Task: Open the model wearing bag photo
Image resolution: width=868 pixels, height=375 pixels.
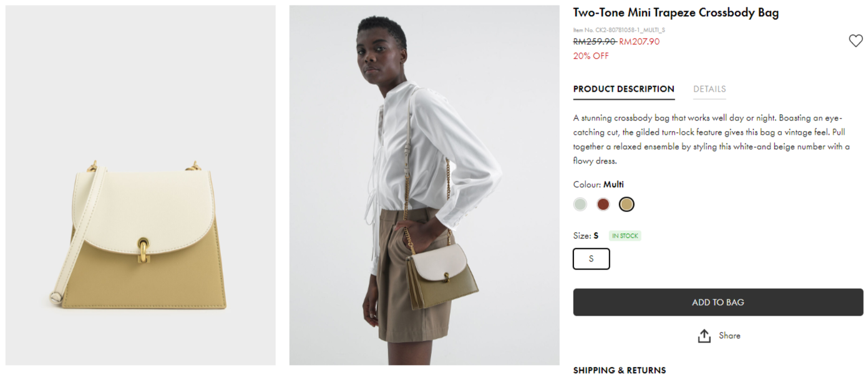Action: click(x=424, y=185)
